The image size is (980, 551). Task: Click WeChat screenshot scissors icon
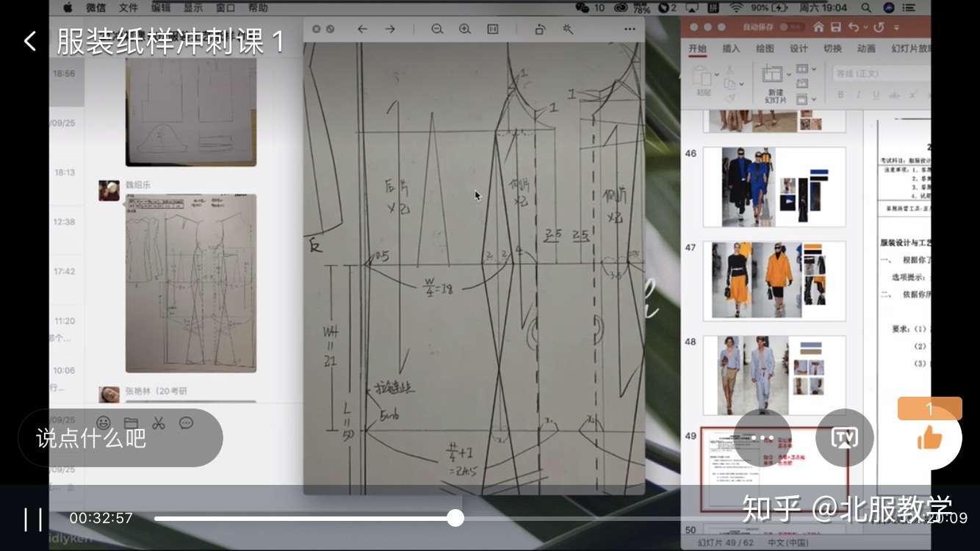158,422
